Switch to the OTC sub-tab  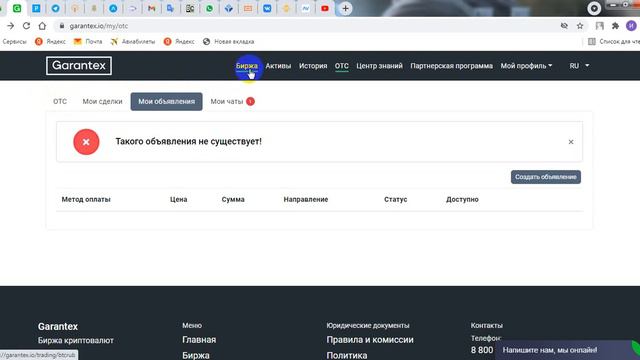[60, 102]
